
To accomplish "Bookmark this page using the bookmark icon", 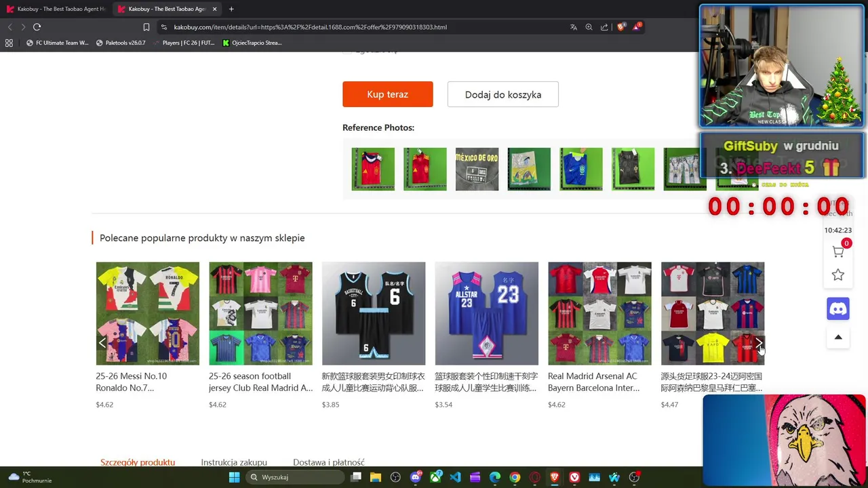I will pyautogui.click(x=146, y=27).
